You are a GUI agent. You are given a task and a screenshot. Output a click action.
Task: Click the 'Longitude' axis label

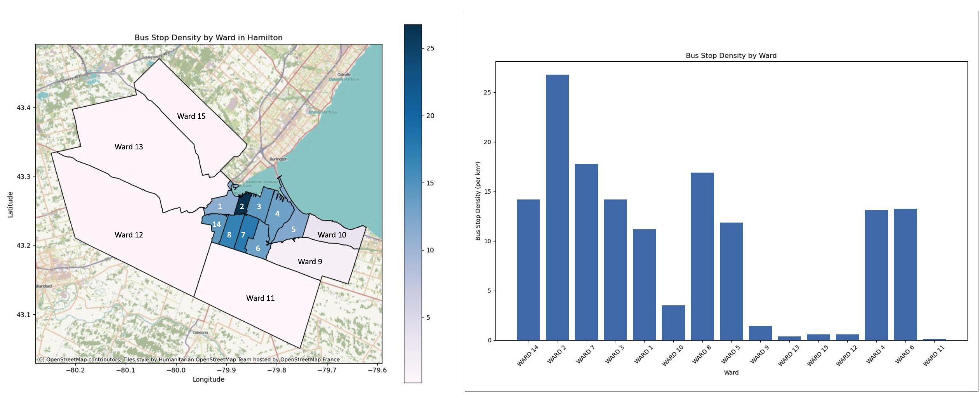tap(209, 379)
